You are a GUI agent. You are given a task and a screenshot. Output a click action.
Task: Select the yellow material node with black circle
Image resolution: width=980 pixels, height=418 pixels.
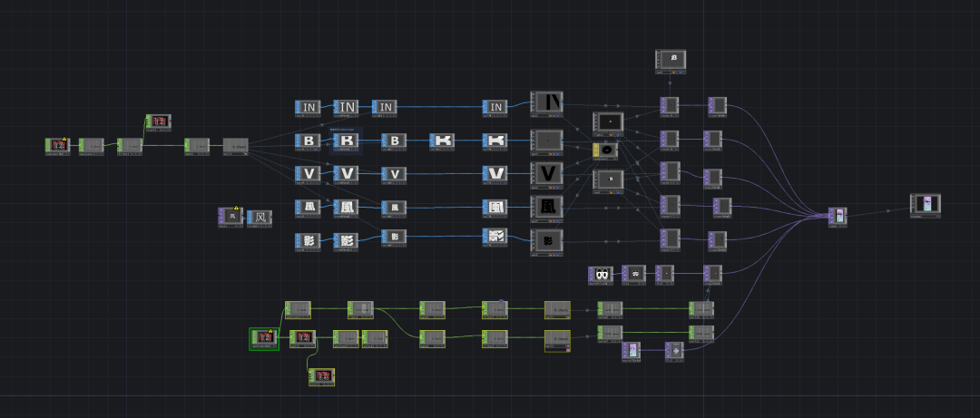click(x=605, y=151)
